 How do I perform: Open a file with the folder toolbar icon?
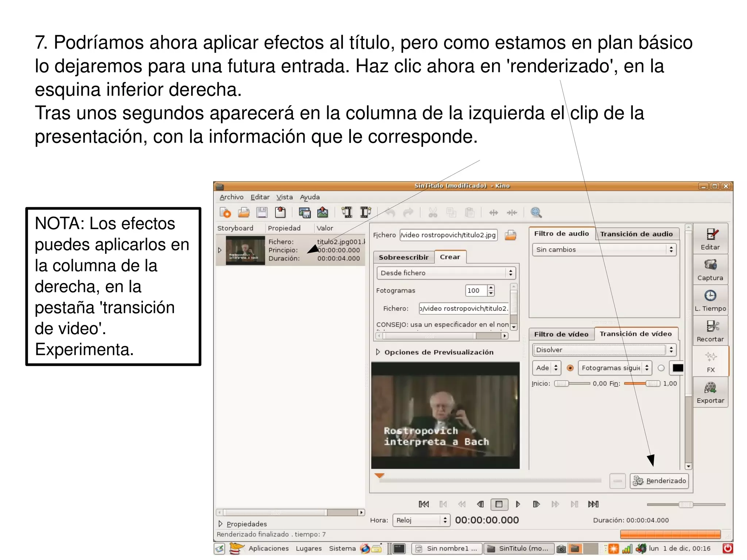point(244,212)
